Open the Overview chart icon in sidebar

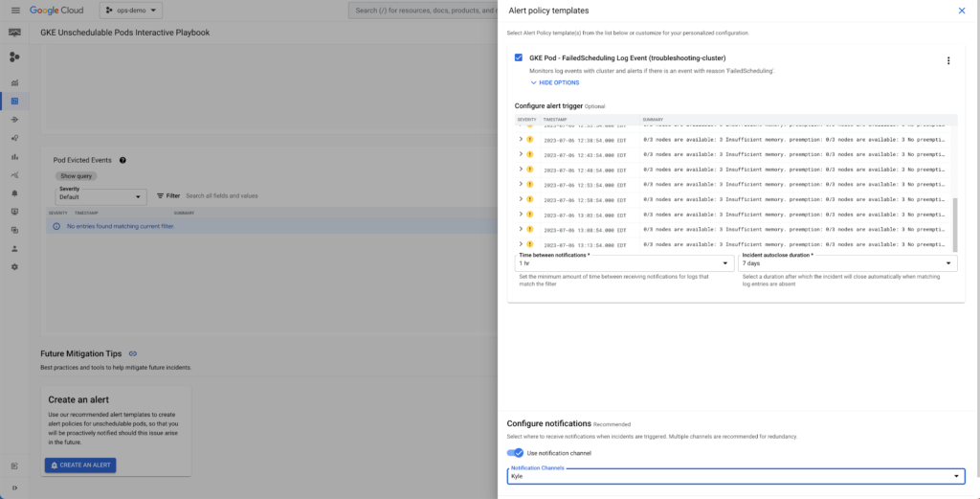click(x=15, y=82)
